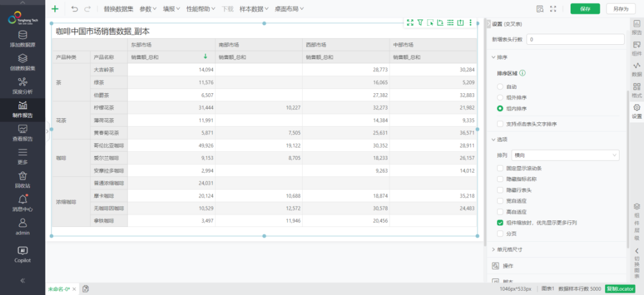Open the 深度分析 sidebar item
The image size is (644, 295).
23,86
